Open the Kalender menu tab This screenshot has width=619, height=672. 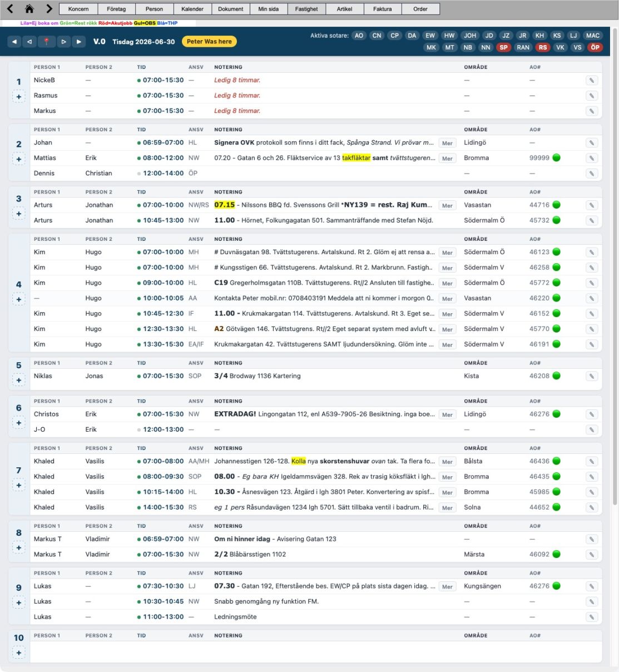click(192, 9)
